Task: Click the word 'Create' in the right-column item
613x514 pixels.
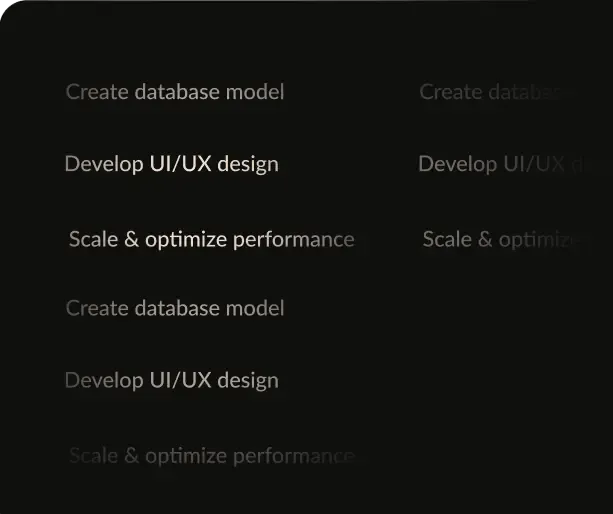Action: pos(450,92)
